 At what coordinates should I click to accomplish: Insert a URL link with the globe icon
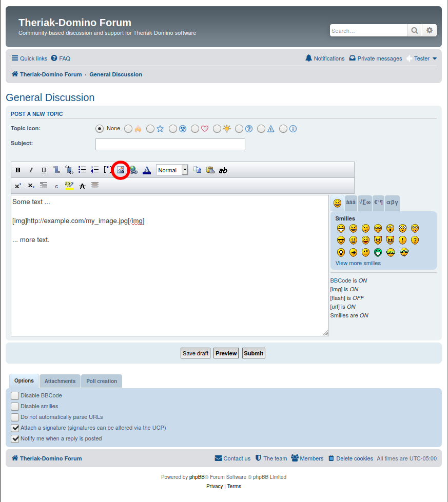133,170
